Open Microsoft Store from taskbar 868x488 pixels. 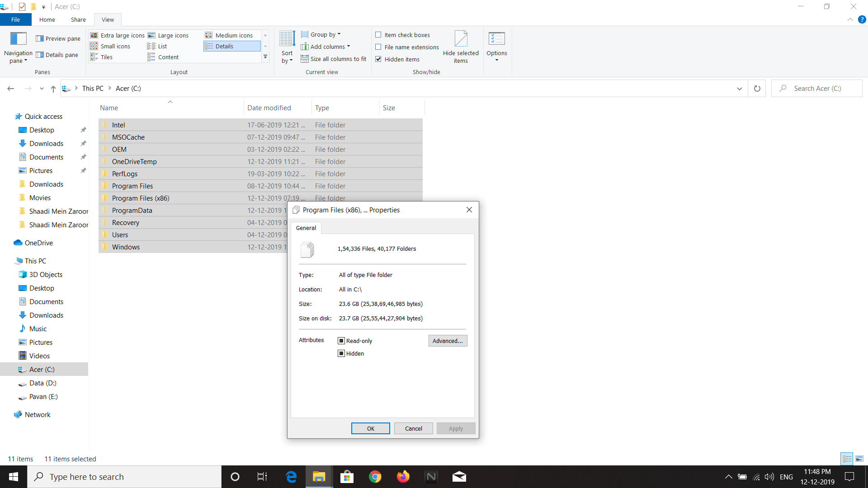click(347, 477)
